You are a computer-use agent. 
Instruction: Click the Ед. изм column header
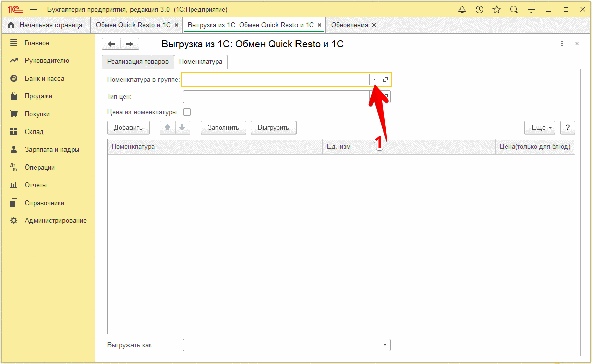click(409, 147)
